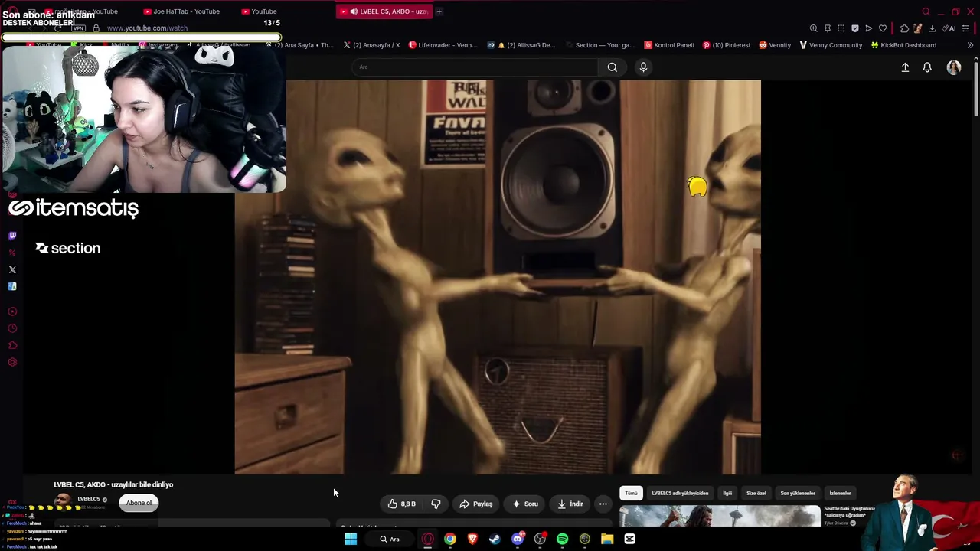Screen dimensions: 980x551
Task: Open X (Twitter) in the browser sidebar
Action: coord(12,269)
